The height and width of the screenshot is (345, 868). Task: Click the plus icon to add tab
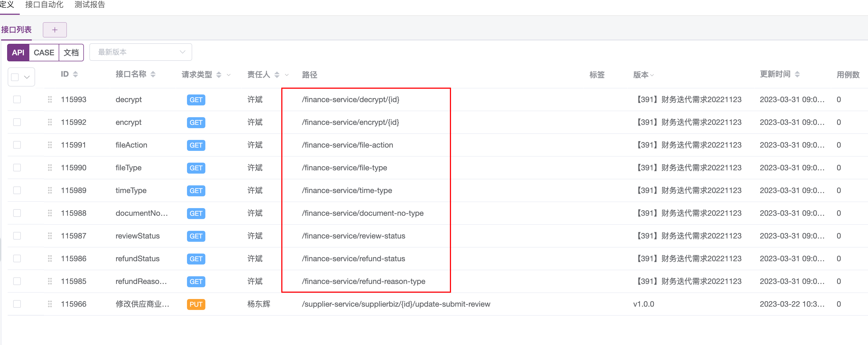pos(55,30)
